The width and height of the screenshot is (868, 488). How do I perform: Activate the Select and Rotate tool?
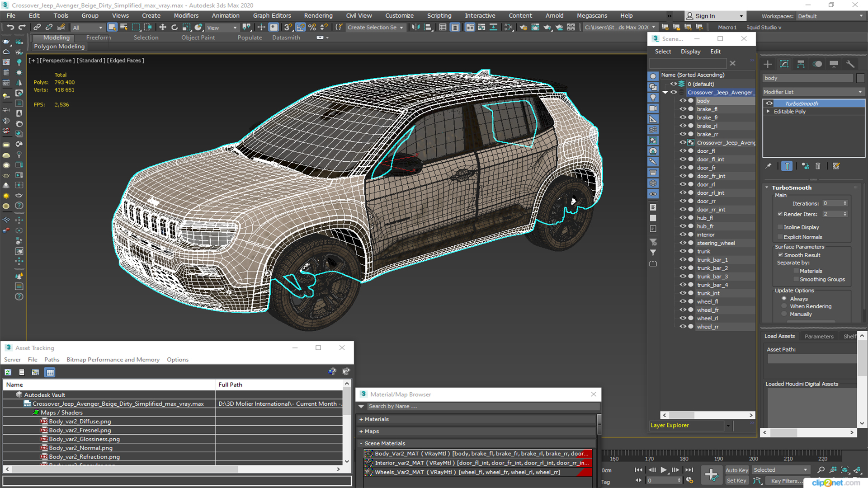(175, 27)
